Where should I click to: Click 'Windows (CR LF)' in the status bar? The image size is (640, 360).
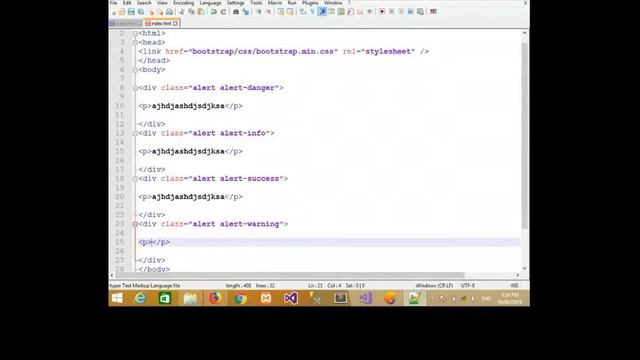tap(434, 286)
